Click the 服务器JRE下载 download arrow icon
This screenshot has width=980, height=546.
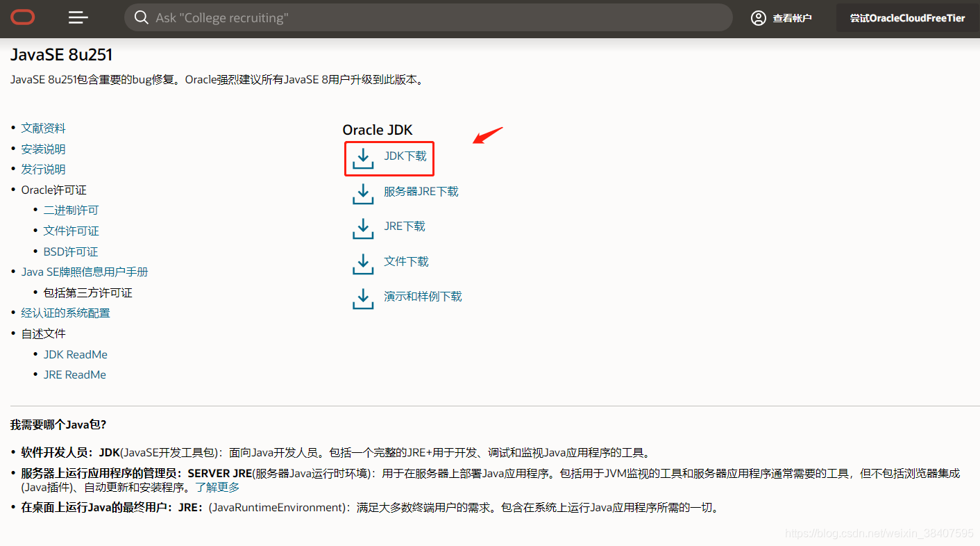click(363, 193)
